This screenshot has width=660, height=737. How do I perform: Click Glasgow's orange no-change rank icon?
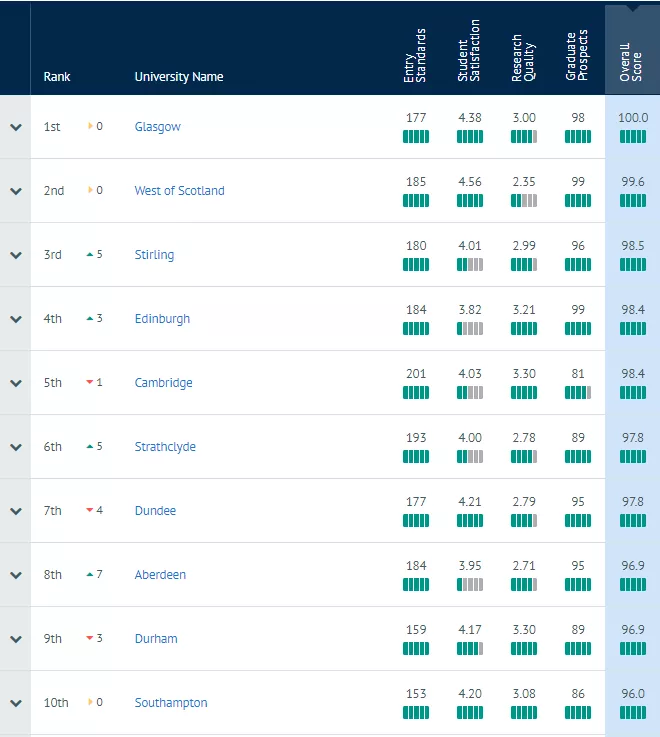click(90, 126)
